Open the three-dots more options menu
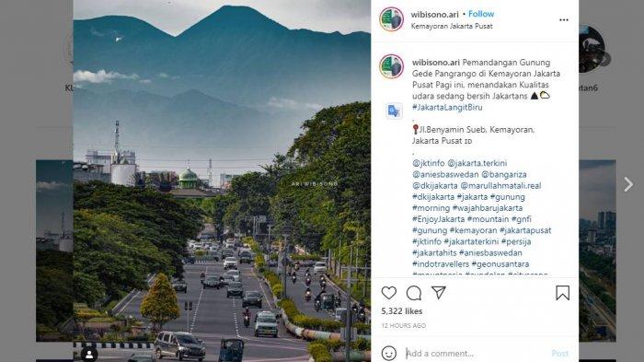This screenshot has height=362, width=644. (563, 19)
